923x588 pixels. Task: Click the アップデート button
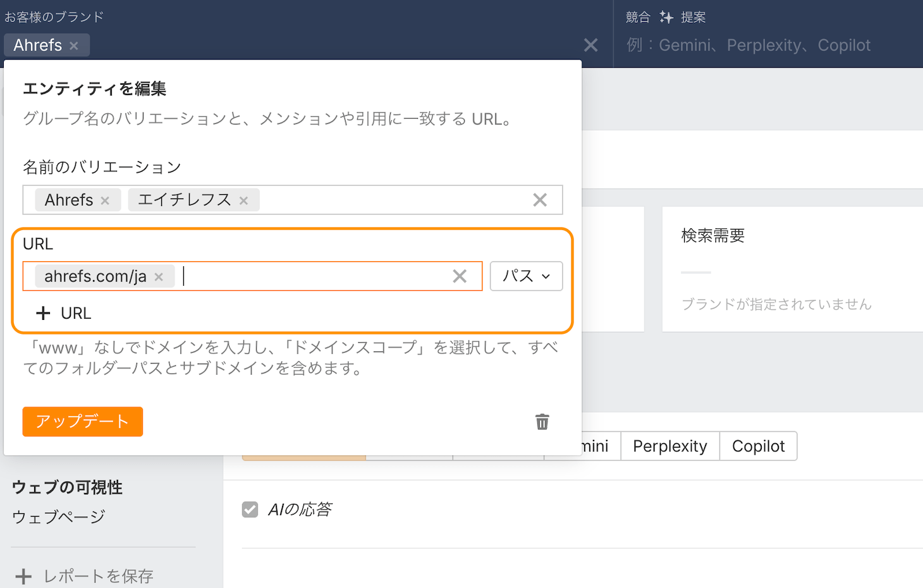83,422
